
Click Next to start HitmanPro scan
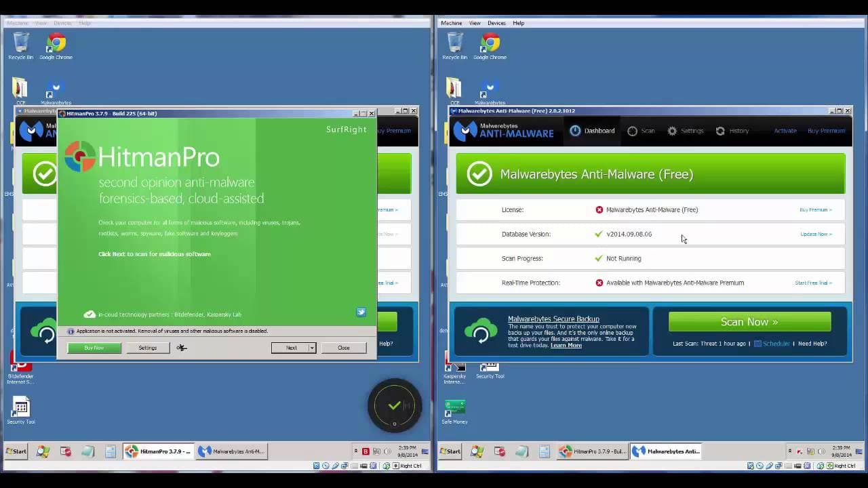pos(290,348)
